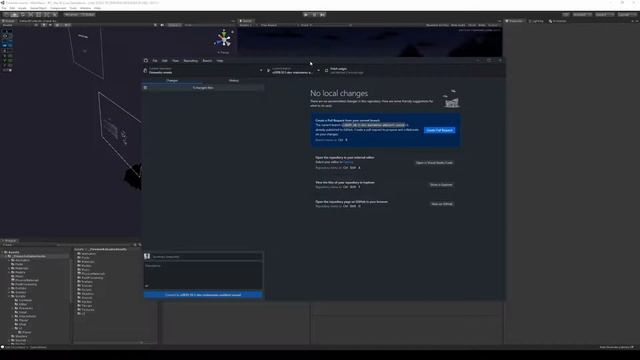Click the GitHub Desktop logo icon
Screen dimensions: 640x360
[x=146, y=60]
